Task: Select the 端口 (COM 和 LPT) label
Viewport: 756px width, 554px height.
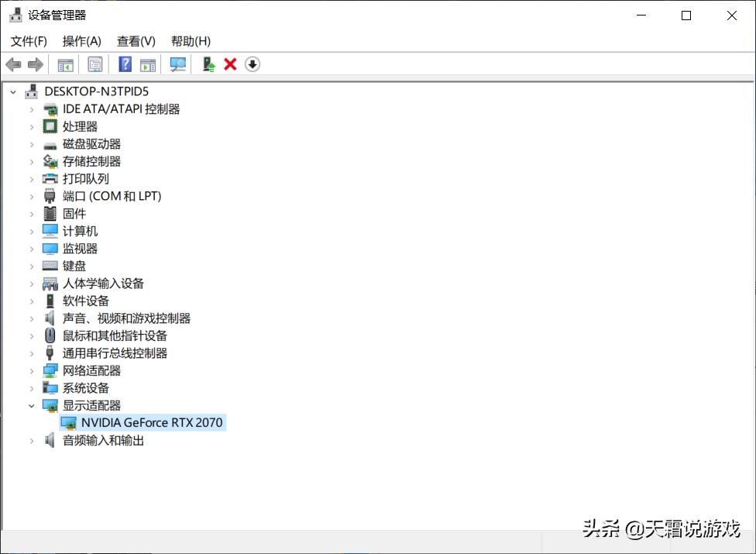Action: tap(112, 196)
